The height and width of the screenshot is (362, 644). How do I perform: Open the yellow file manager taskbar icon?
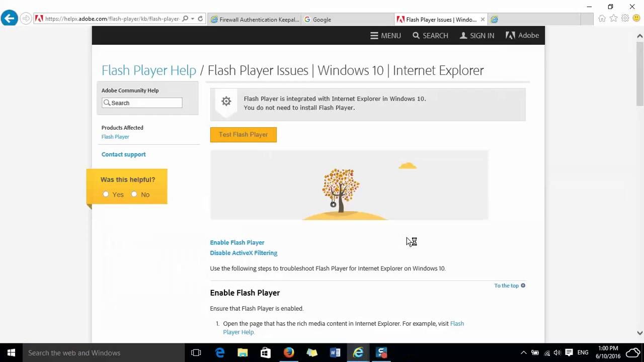coord(312,353)
